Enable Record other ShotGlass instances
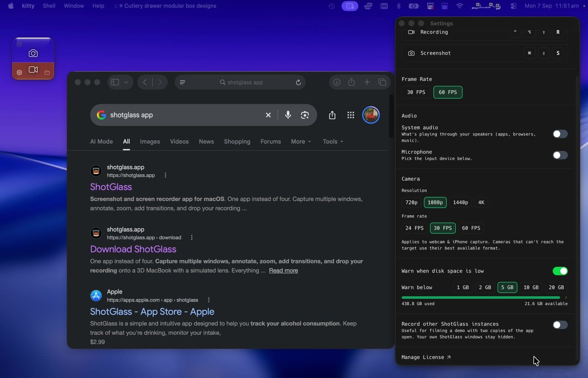The image size is (588, 378). click(x=560, y=325)
